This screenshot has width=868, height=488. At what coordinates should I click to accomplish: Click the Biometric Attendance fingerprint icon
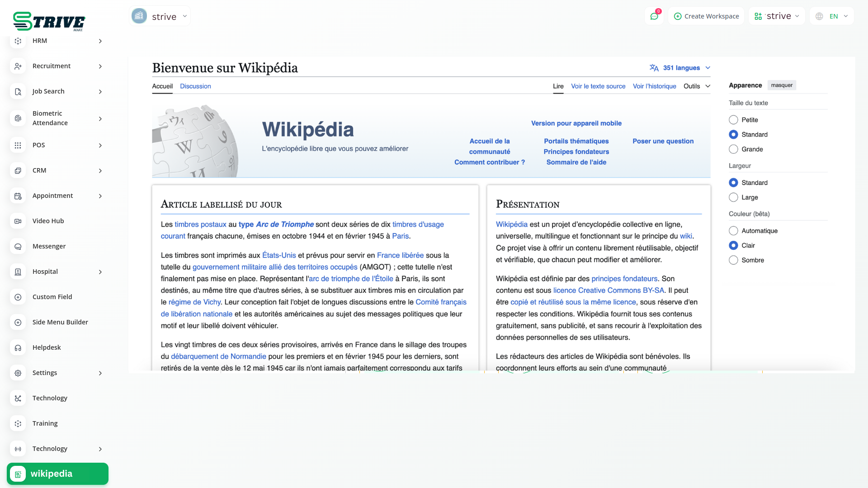18,118
